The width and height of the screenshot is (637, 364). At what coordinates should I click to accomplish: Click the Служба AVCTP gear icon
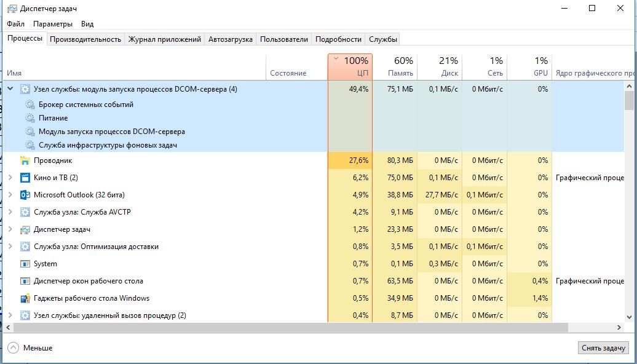(x=25, y=212)
